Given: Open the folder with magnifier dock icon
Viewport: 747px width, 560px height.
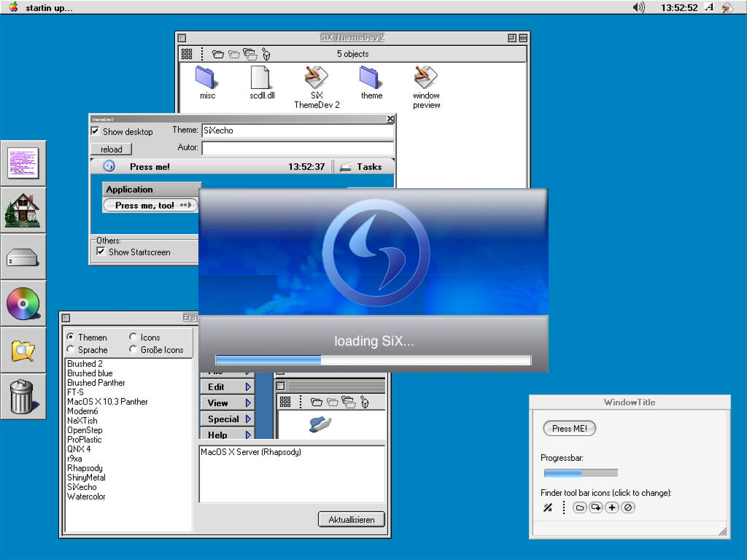Looking at the screenshot, I should [x=23, y=351].
